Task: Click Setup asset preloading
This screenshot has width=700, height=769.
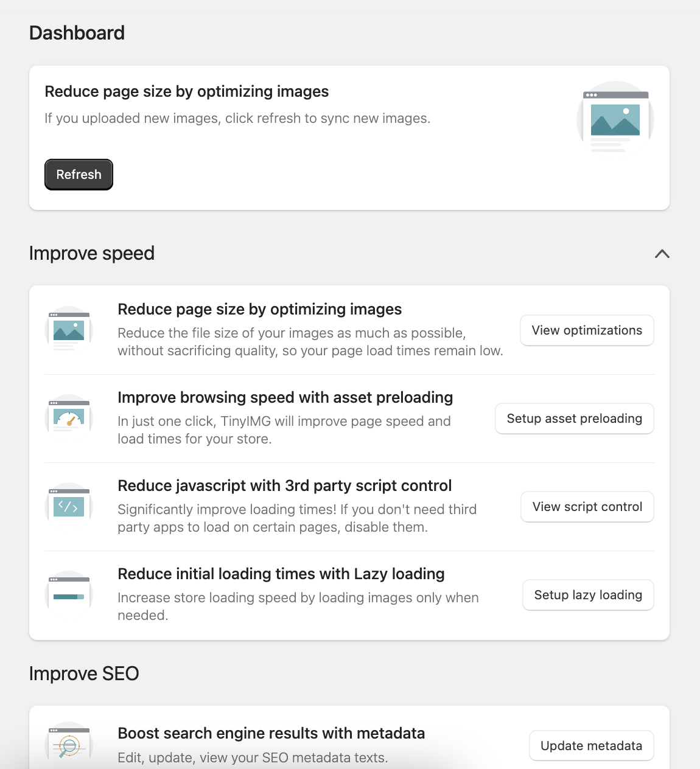Action: pos(574,419)
